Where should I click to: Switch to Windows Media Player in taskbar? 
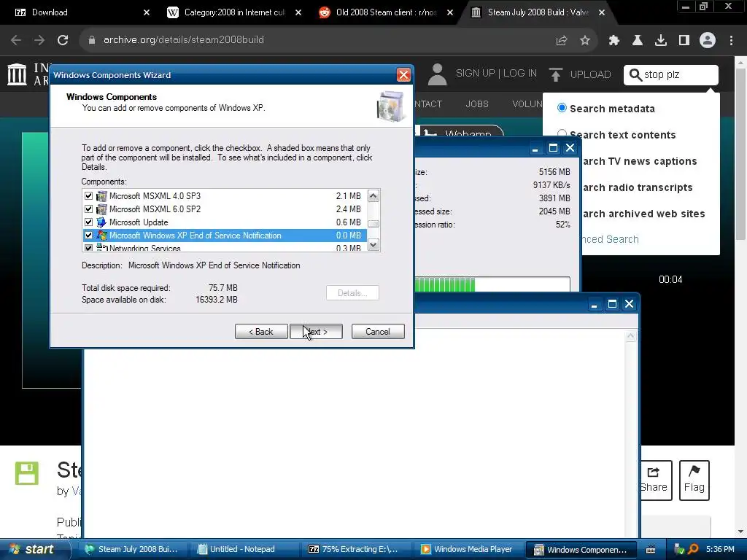click(468, 550)
